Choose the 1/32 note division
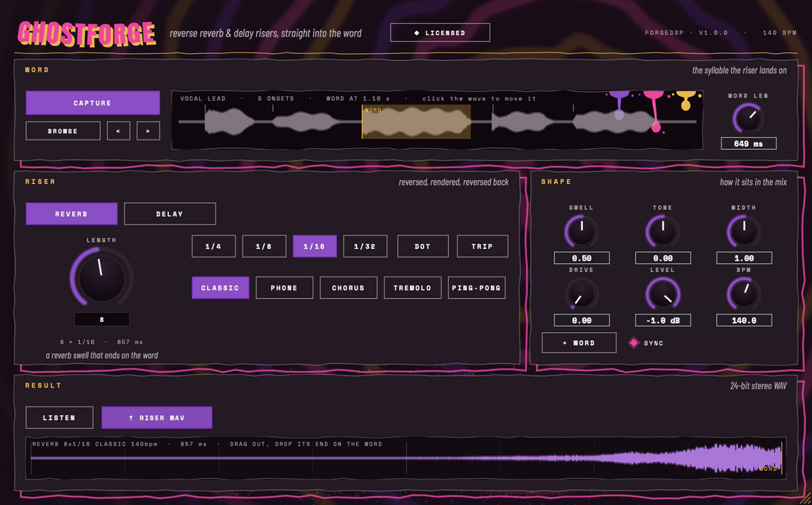812x505 pixels. [365, 246]
